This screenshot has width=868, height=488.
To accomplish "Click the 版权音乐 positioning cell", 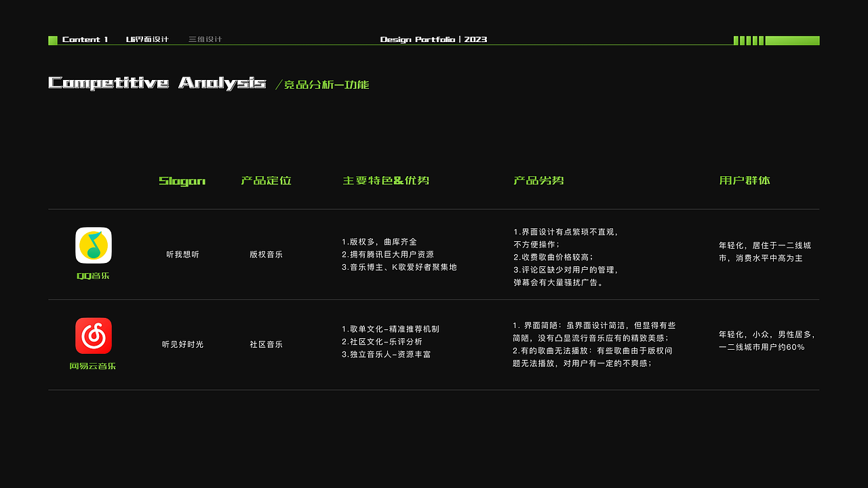I will pyautogui.click(x=266, y=255).
